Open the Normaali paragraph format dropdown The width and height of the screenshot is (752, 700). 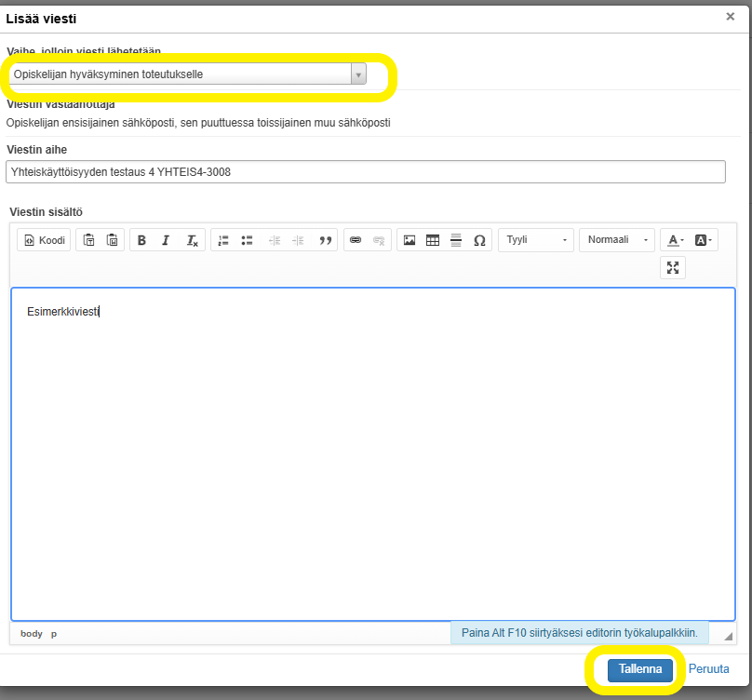616,240
